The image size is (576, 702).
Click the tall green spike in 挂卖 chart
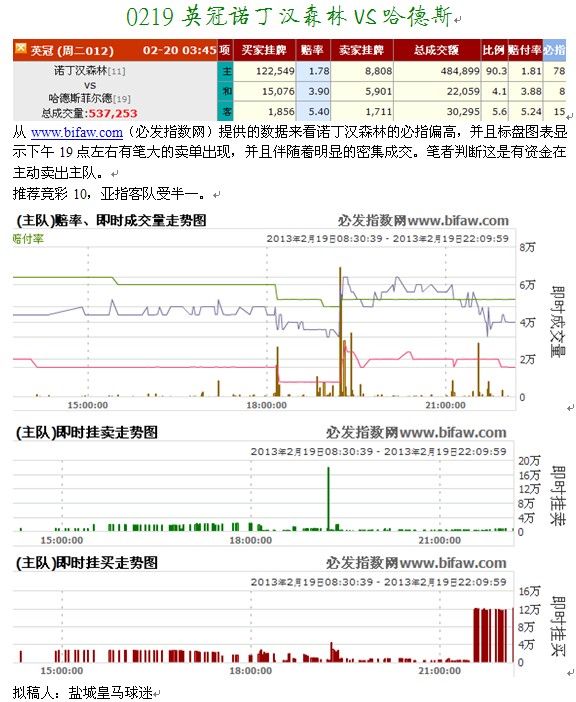click(329, 499)
